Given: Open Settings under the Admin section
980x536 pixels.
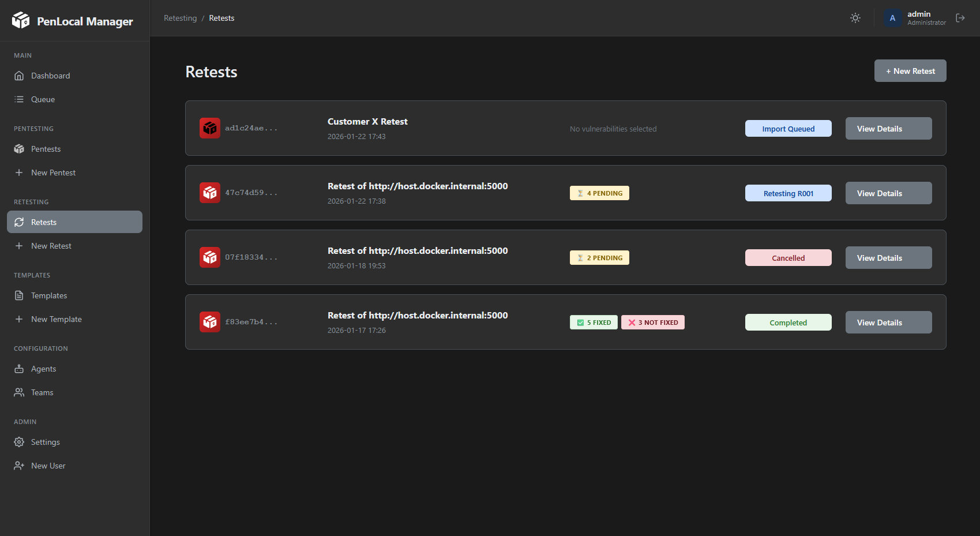Looking at the screenshot, I should pyautogui.click(x=45, y=441).
